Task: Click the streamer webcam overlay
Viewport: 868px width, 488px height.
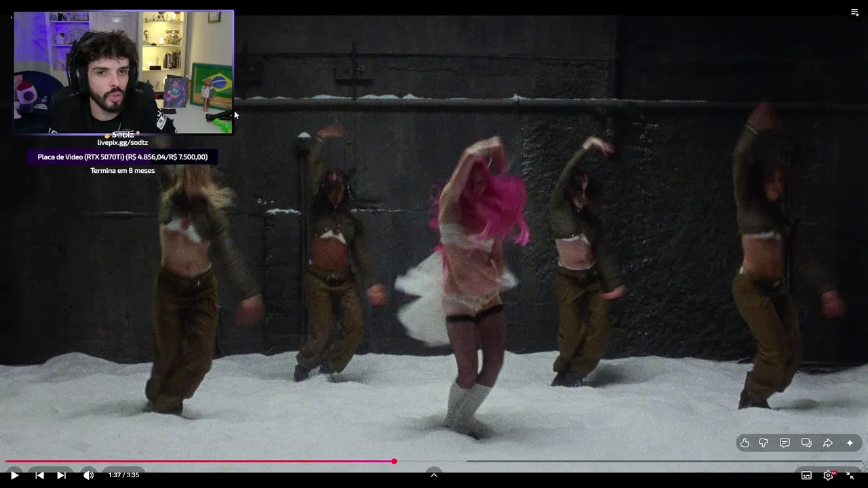Action: [x=123, y=72]
